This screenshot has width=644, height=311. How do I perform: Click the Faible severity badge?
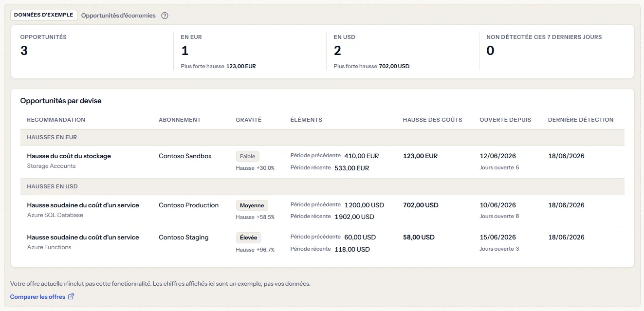248,157
